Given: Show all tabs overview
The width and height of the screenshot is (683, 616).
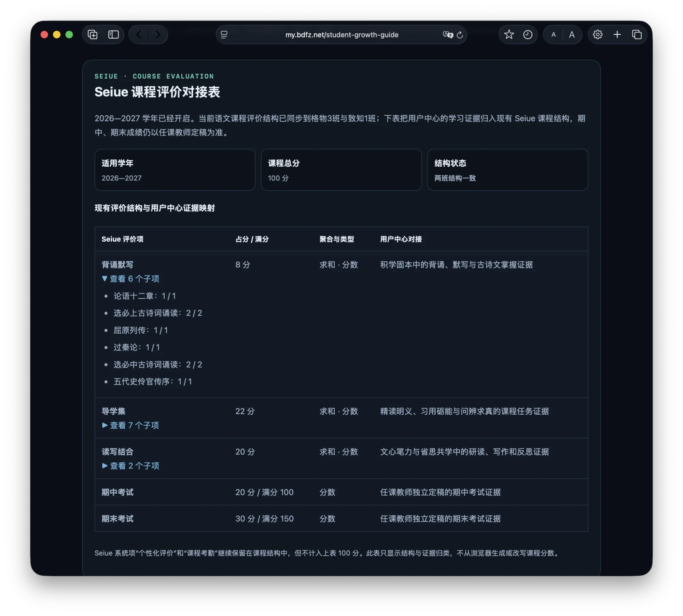Looking at the screenshot, I should click(x=637, y=34).
